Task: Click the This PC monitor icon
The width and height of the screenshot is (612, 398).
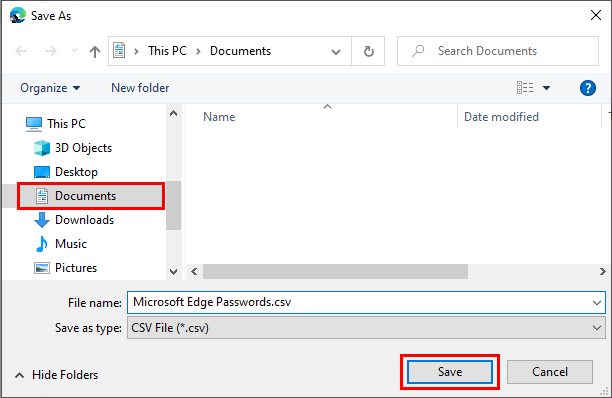Action: 34,124
